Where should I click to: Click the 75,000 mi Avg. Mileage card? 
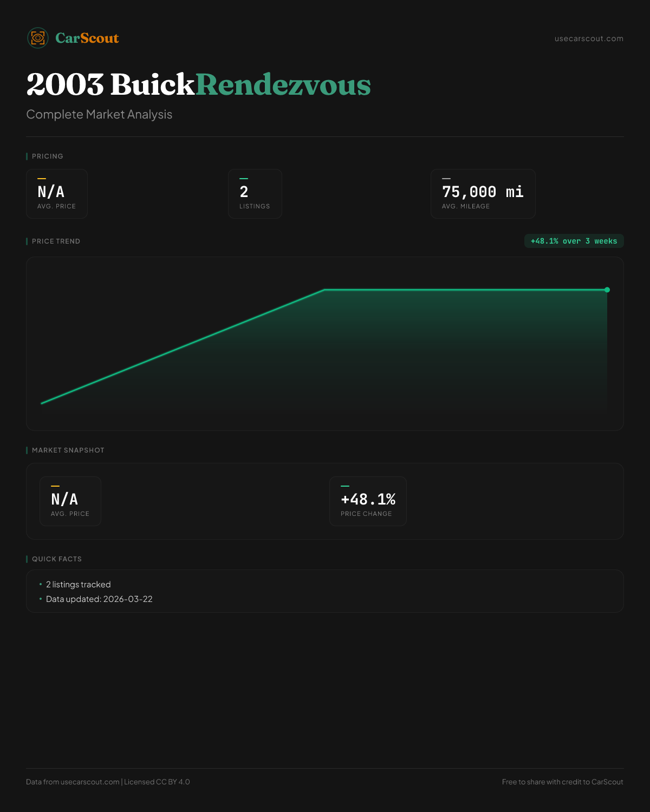483,194
